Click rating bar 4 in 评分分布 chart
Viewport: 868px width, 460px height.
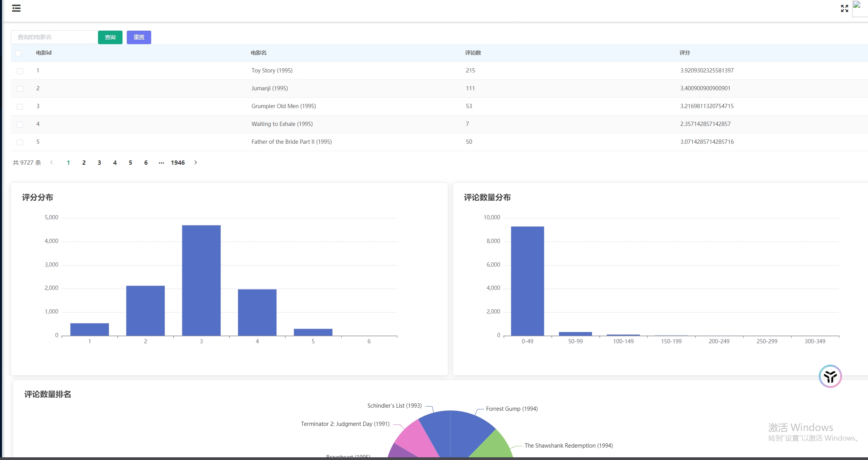coord(257,312)
